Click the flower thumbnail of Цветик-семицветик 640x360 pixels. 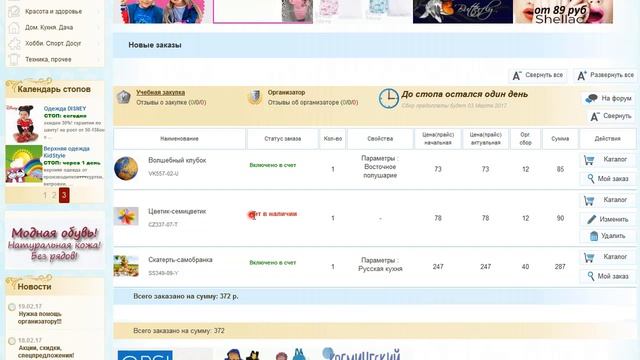pos(126,216)
